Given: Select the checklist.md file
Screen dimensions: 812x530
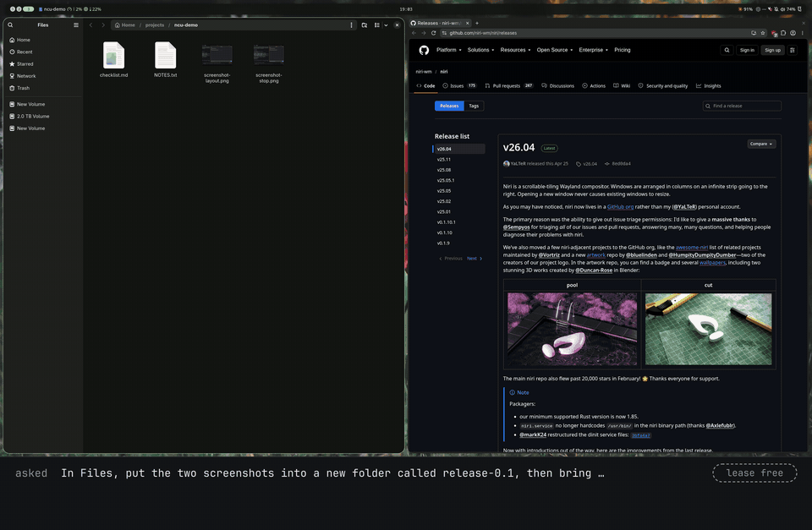Looking at the screenshot, I should pos(114,59).
